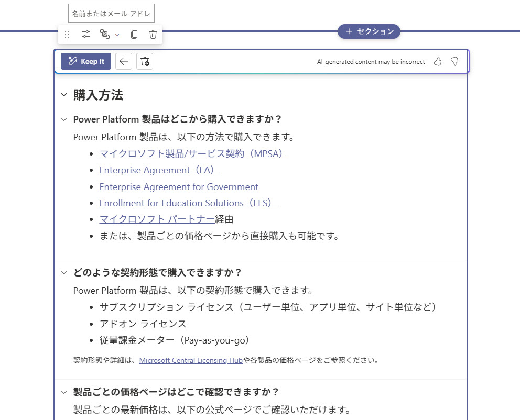The height and width of the screenshot is (420, 520).
Task: Click the question title 'Power Platform 製品はどこから購入できますか？'
Action: tap(177, 119)
